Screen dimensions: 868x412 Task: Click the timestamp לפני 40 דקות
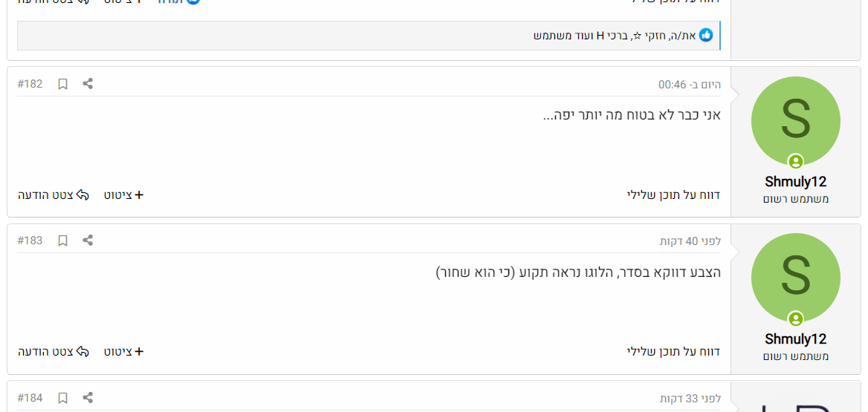click(690, 241)
